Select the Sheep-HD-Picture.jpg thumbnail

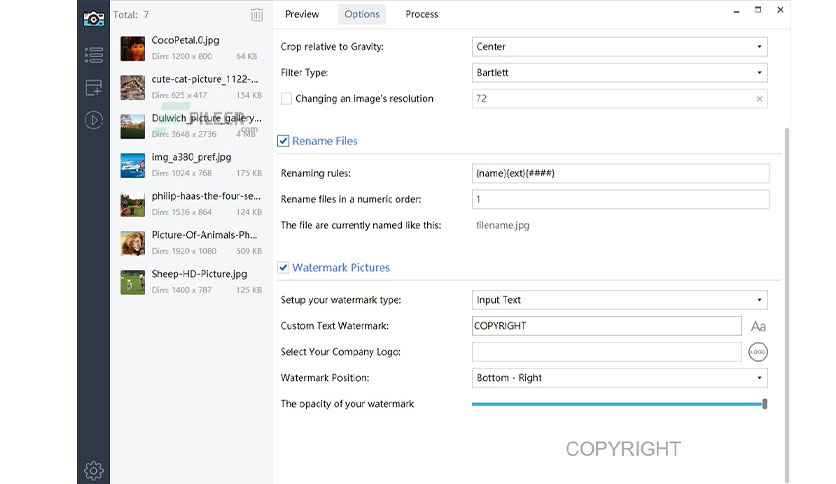(133, 282)
